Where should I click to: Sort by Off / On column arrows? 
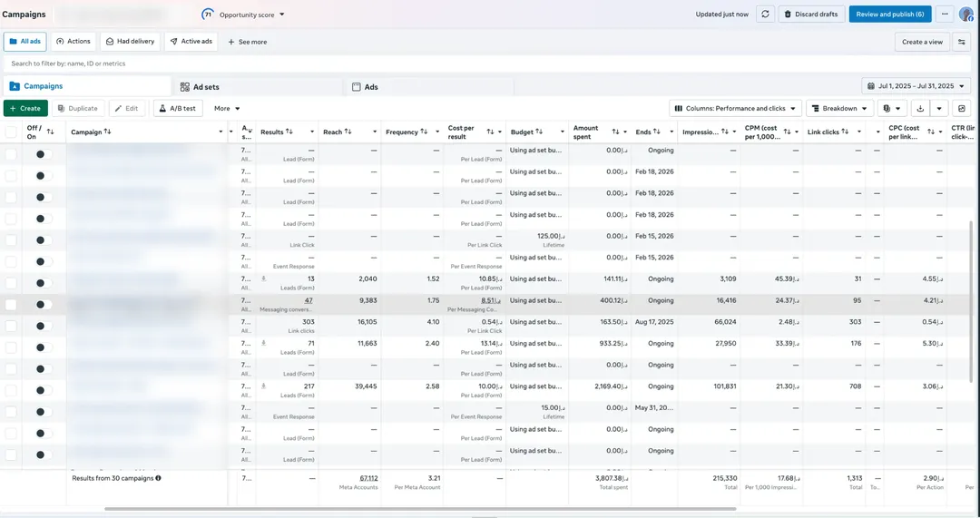click(51, 132)
